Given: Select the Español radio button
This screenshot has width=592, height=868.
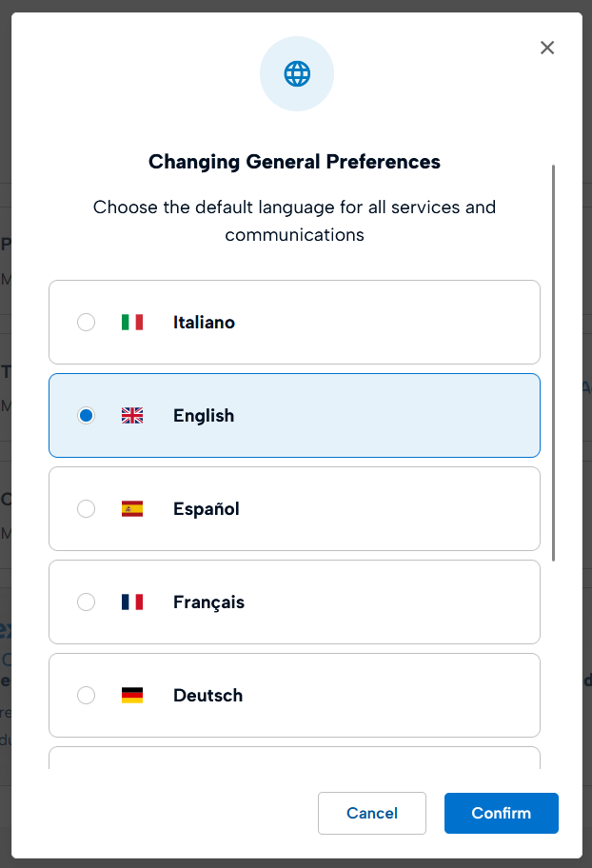Looking at the screenshot, I should tap(87, 509).
